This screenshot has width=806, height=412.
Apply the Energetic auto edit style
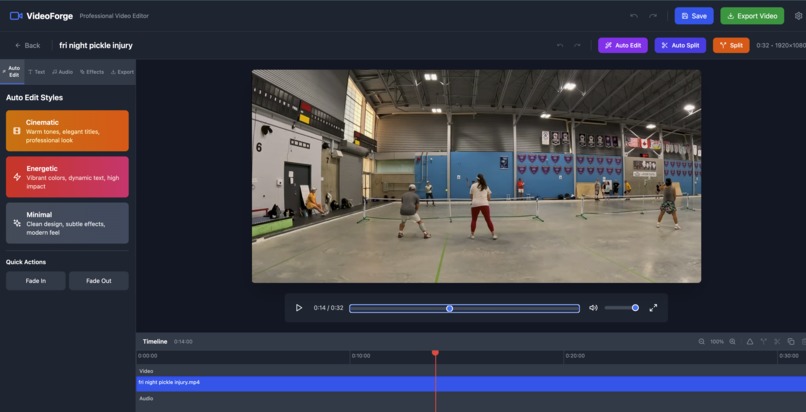coord(67,177)
